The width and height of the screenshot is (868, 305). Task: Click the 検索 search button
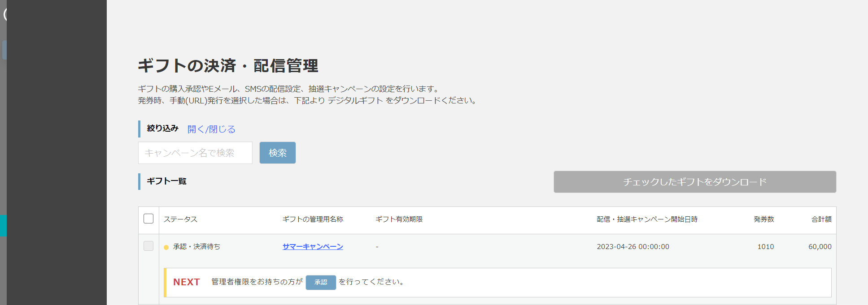tap(278, 153)
